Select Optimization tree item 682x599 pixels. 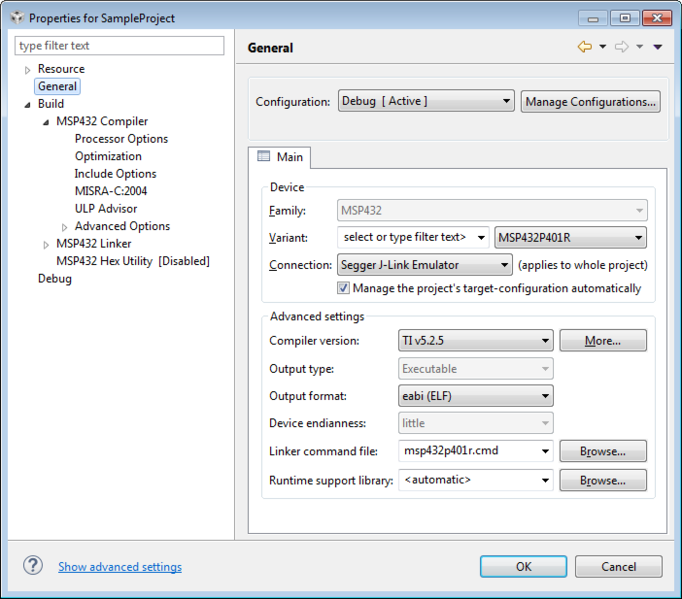tap(108, 156)
